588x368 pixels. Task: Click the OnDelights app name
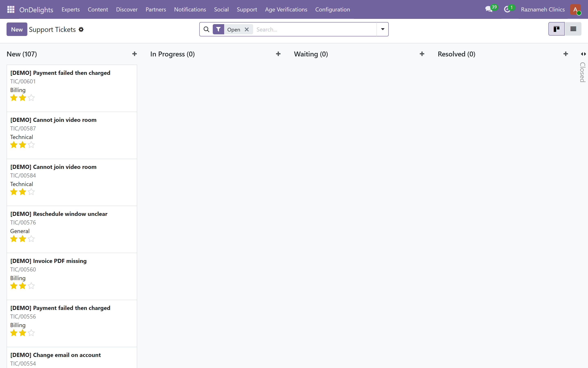point(36,10)
